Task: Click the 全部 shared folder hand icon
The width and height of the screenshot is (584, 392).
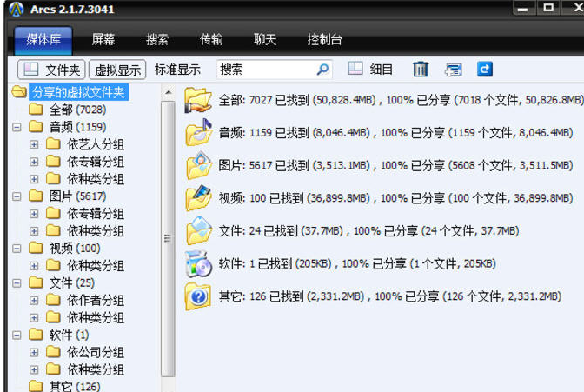Action: pyautogui.click(x=198, y=100)
